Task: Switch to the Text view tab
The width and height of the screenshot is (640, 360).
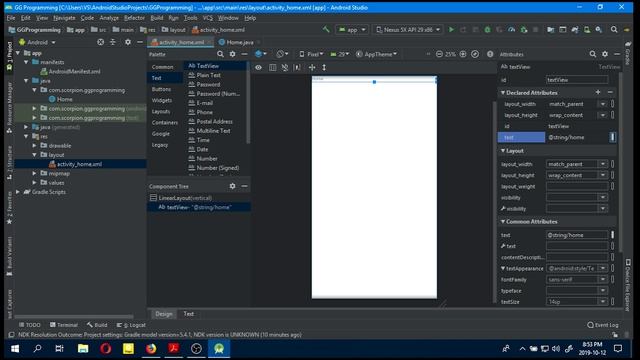Action: coord(188,314)
